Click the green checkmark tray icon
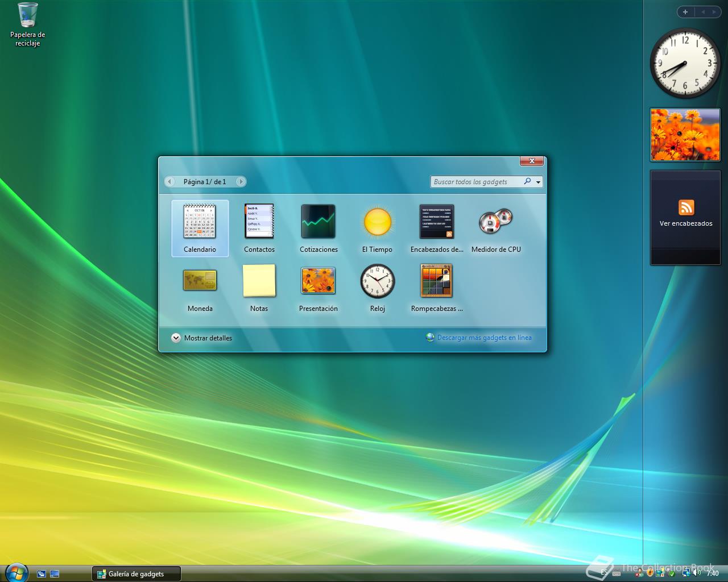The image size is (728, 582). pyautogui.click(x=672, y=573)
